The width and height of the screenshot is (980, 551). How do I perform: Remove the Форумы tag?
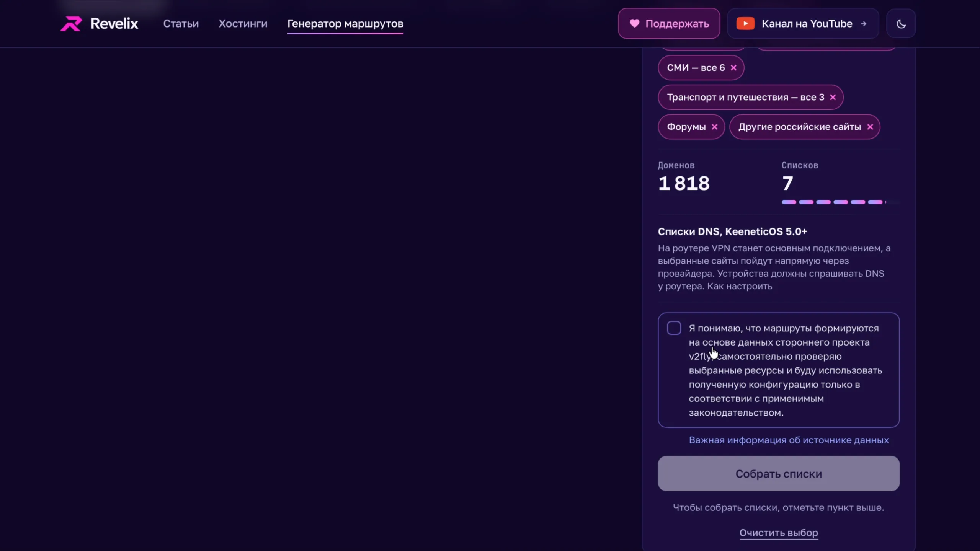click(714, 127)
